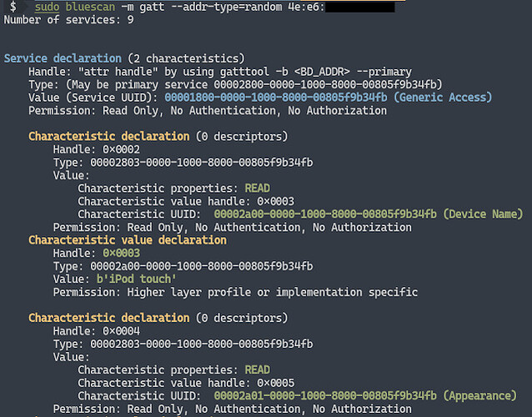Click the "Handle: 0x0002" line
532x417 pixels.
97,149
